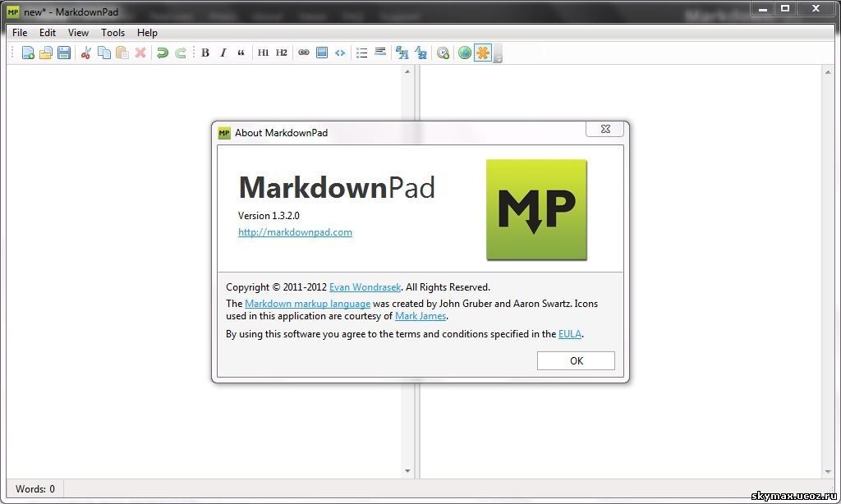This screenshot has width=841, height=504.
Task: Click the Redo arrow icon
Action: click(x=181, y=53)
